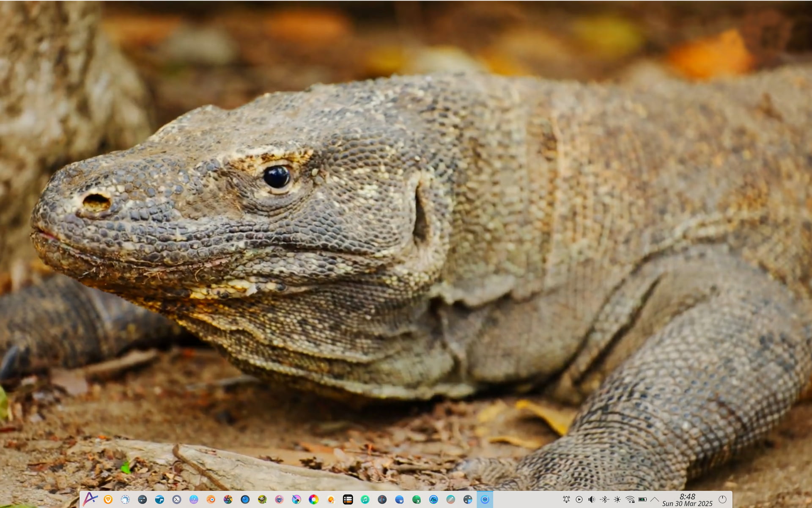This screenshot has height=508, width=812.
Task: Launch the Brave browser from the panel
Action: [108, 500]
